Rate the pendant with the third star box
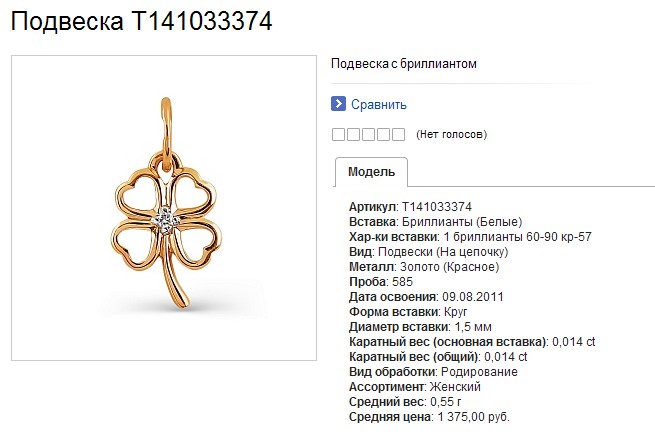 [x=368, y=134]
